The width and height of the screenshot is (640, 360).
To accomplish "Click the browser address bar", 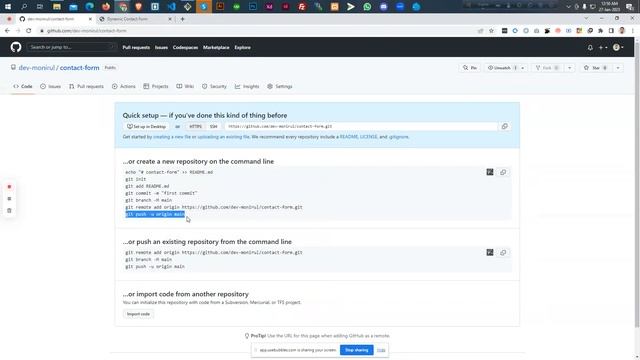I will (x=257, y=31).
